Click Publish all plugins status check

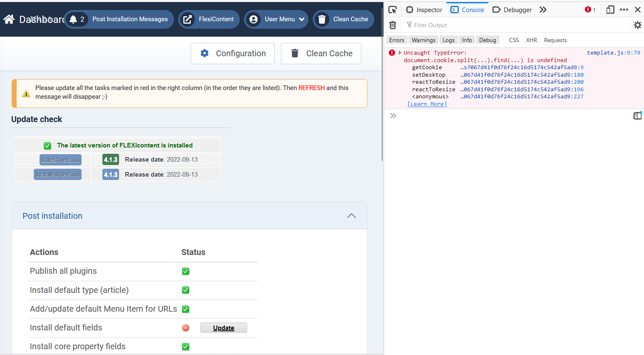click(x=186, y=271)
